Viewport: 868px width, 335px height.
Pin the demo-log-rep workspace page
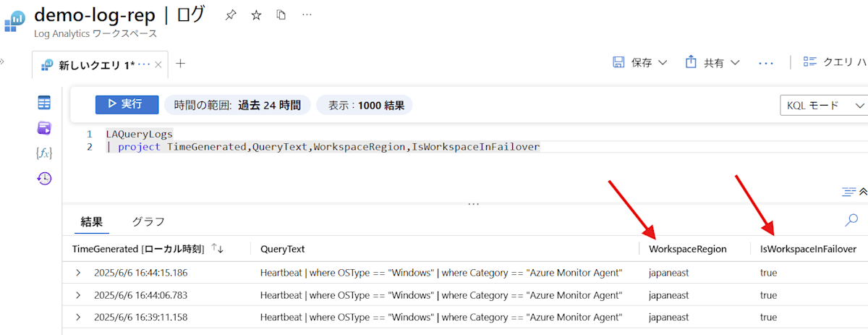coord(230,14)
